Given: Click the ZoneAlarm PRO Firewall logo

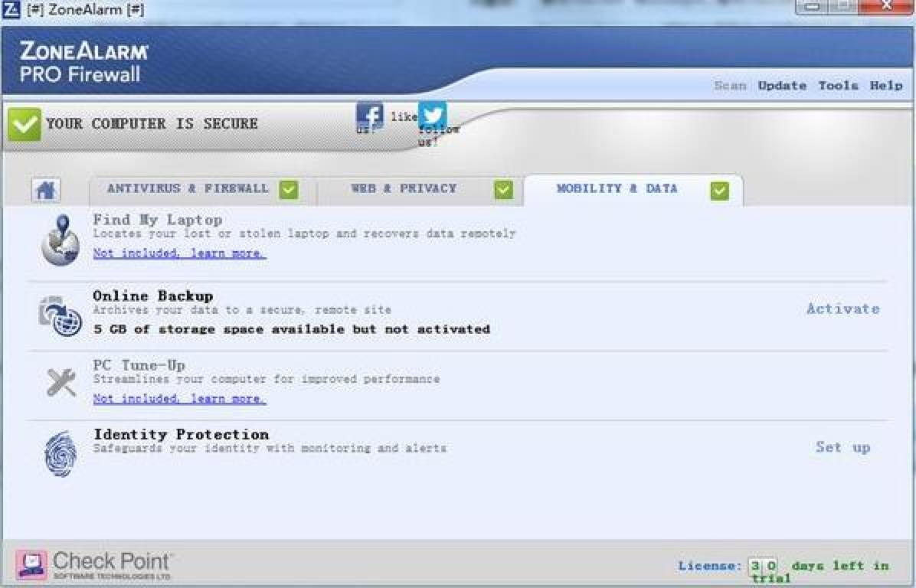Looking at the screenshot, I should (x=83, y=62).
